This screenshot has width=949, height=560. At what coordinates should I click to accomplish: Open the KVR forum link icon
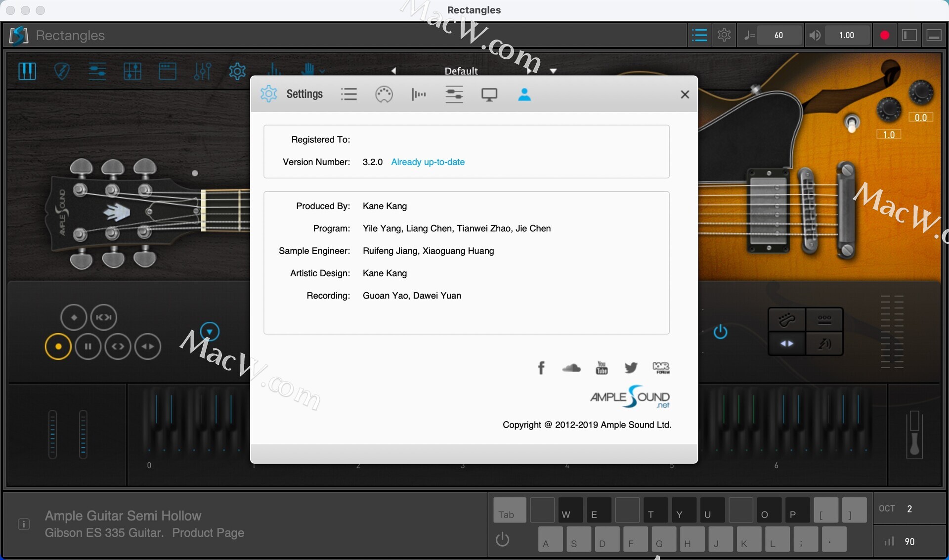click(x=661, y=368)
